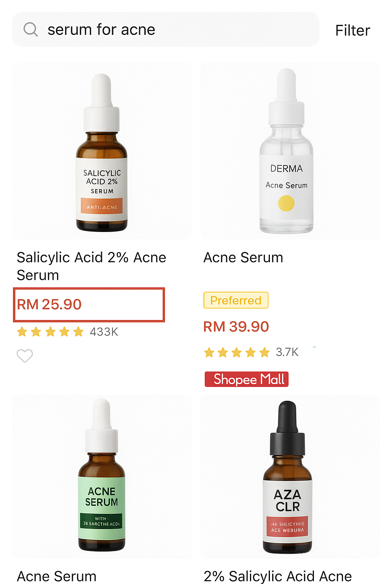The height and width of the screenshot is (588, 392).
Task: Click the RM 25.90 price
Action: pyautogui.click(x=49, y=305)
